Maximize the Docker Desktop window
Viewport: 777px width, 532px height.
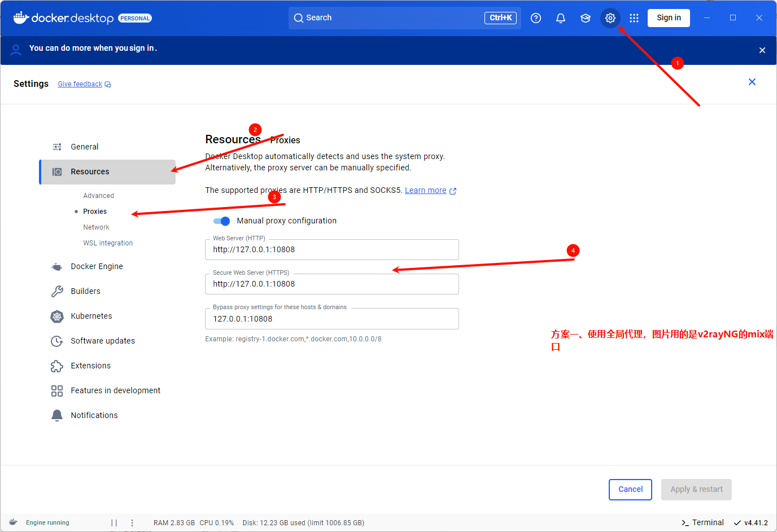tap(733, 18)
